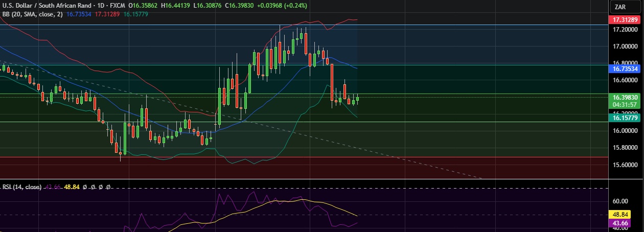Click the blue 16.73534 price-axis label

tap(625, 68)
